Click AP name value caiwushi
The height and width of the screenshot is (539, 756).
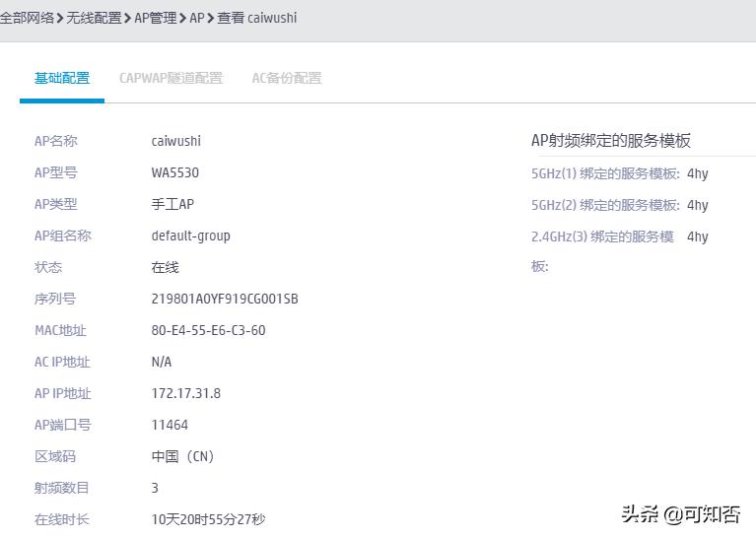(x=176, y=141)
